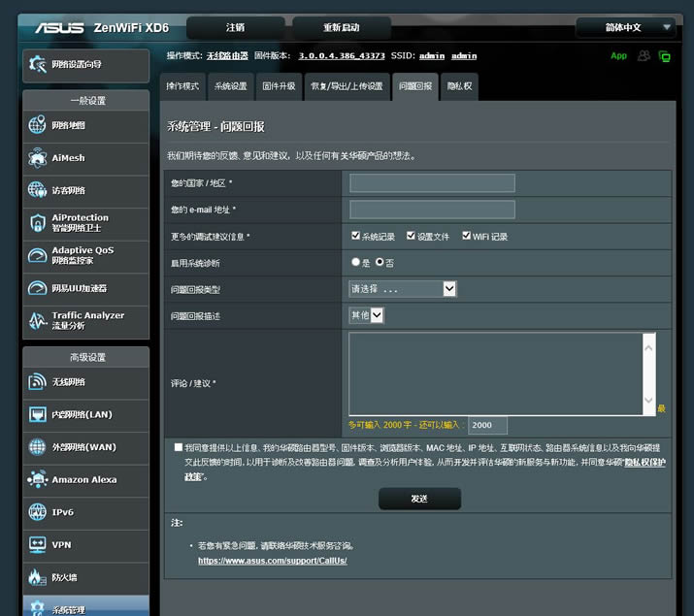Open the firmware version 3.0.0.4.386_43373 link
Image resolution: width=694 pixels, height=616 pixels.
[x=342, y=55]
